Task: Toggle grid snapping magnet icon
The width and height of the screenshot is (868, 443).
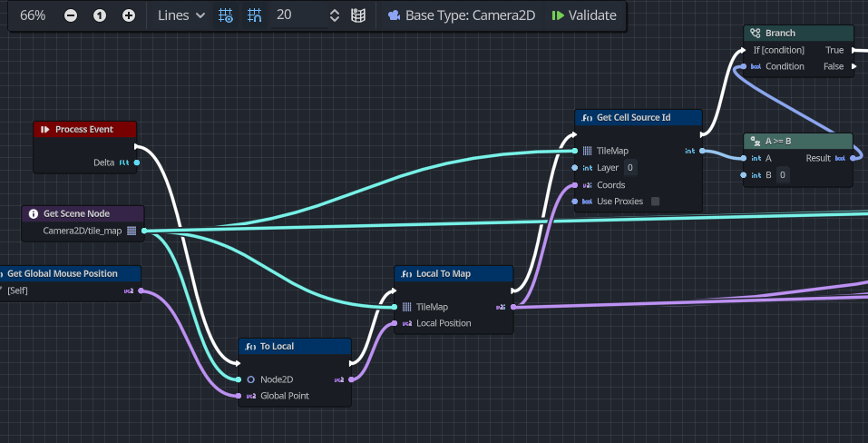Action: (254, 15)
